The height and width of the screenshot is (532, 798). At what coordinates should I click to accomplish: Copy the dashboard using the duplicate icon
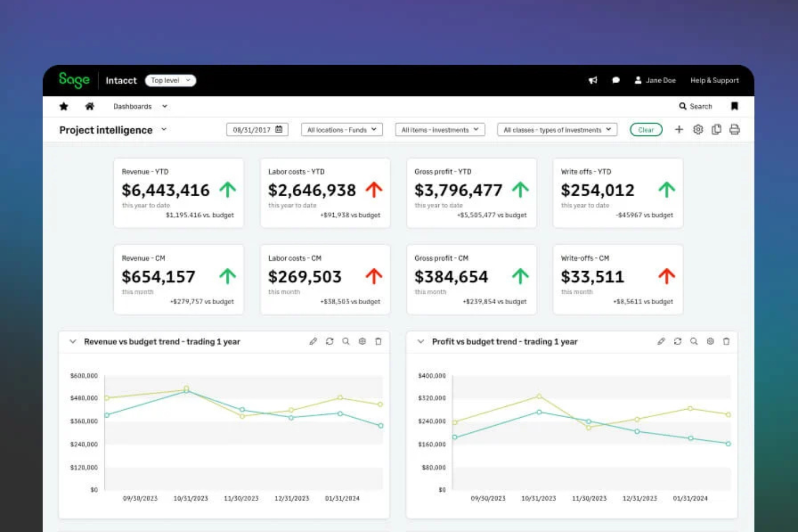click(x=716, y=129)
